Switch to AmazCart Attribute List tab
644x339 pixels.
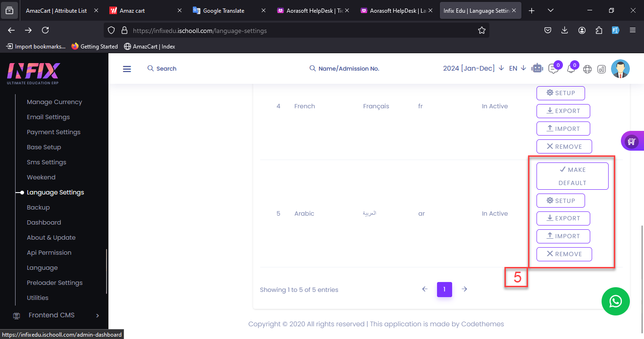(57, 10)
